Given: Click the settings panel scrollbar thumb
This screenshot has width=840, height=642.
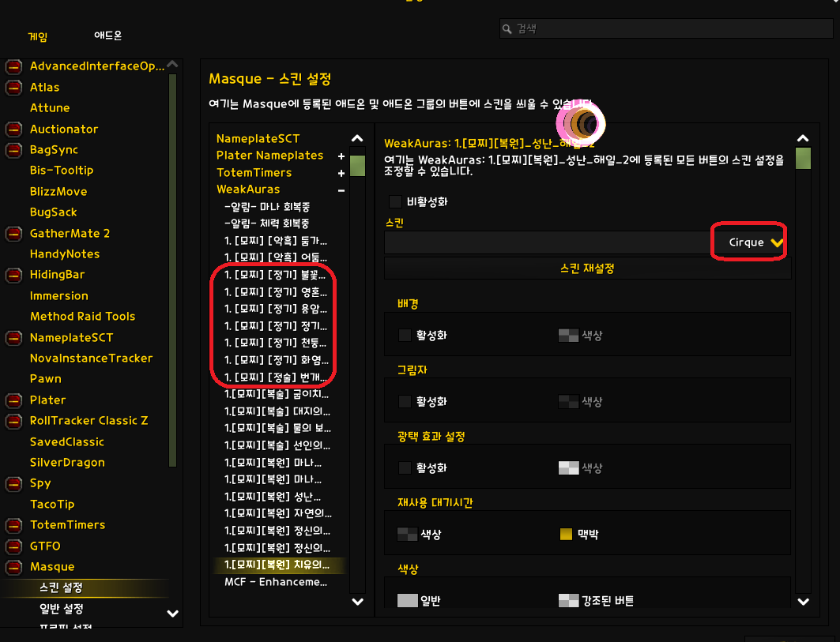Looking at the screenshot, I should click(803, 159).
